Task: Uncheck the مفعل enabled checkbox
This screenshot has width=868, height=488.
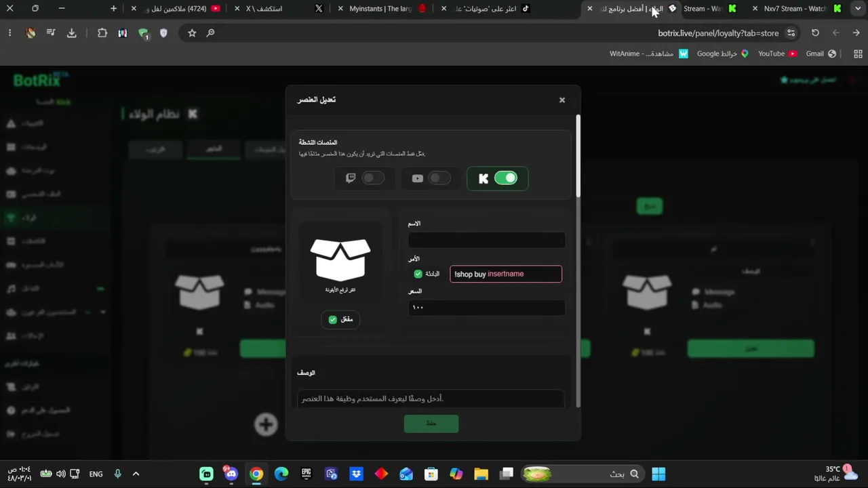Action: click(x=333, y=319)
